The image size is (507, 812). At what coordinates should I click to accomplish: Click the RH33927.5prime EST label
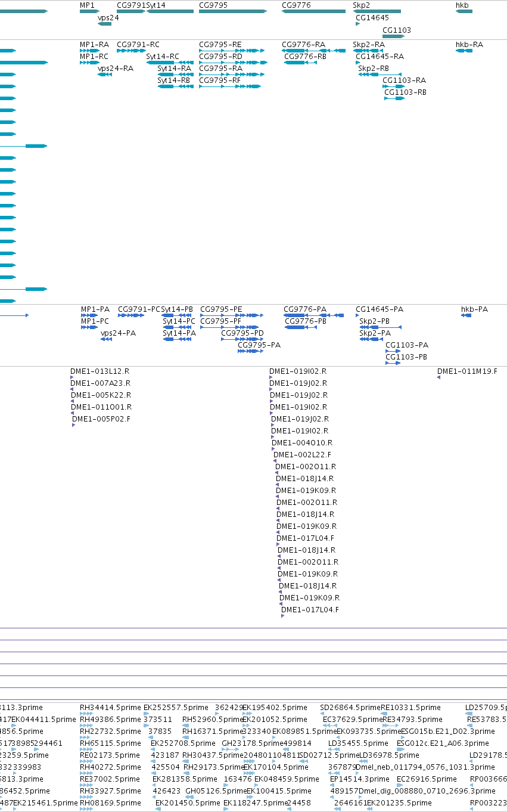pyautogui.click(x=111, y=791)
